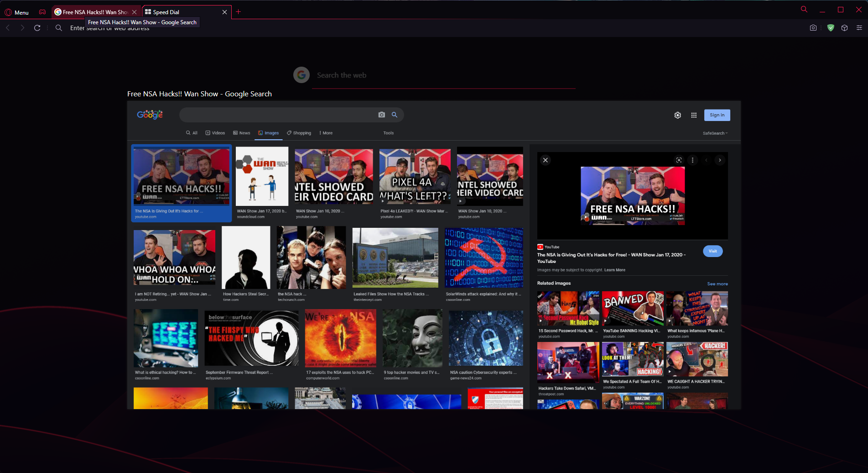Open the 17 exploits NSA computerworld image
Image resolution: width=868 pixels, height=473 pixels.
tap(341, 338)
